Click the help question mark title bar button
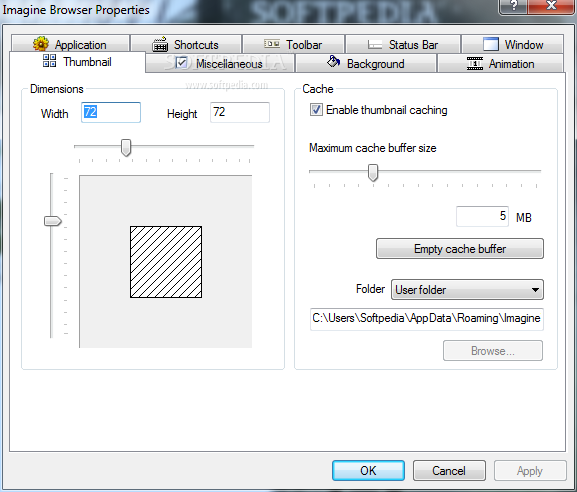 513,6
